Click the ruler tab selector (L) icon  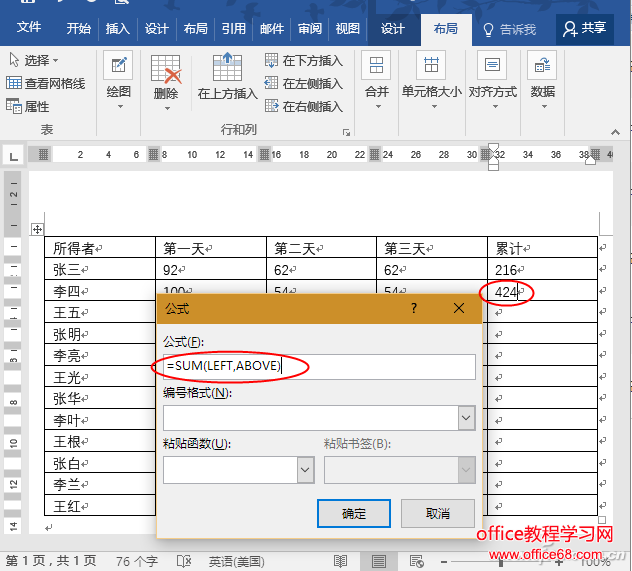point(13,156)
